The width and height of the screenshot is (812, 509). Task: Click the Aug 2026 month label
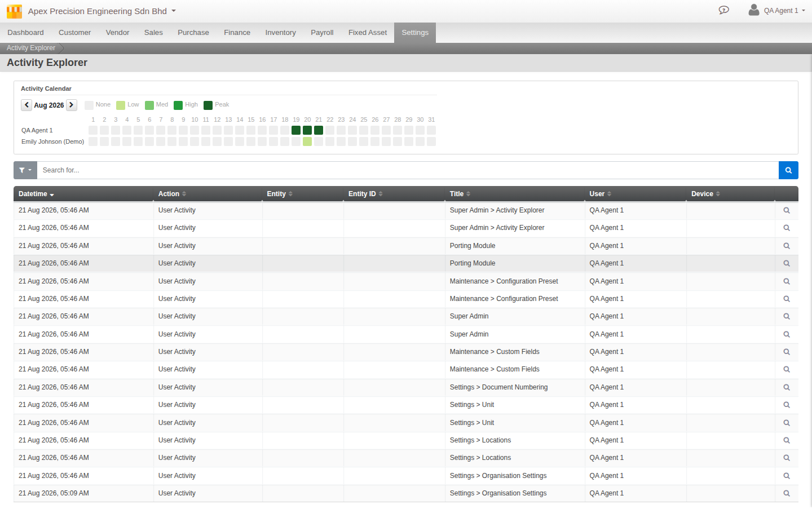click(x=49, y=105)
